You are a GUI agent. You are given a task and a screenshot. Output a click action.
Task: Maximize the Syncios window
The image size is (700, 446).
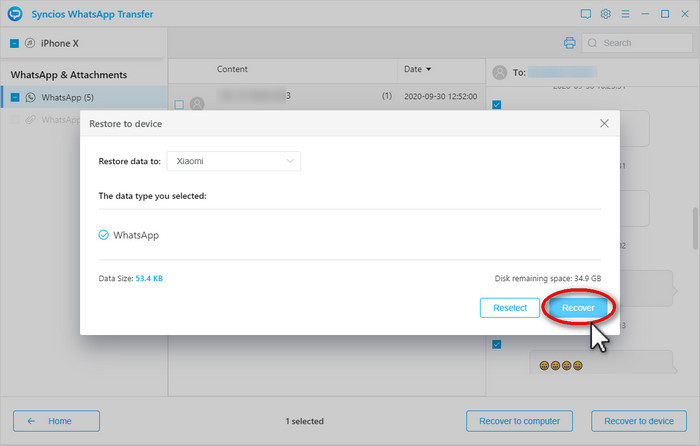665,14
